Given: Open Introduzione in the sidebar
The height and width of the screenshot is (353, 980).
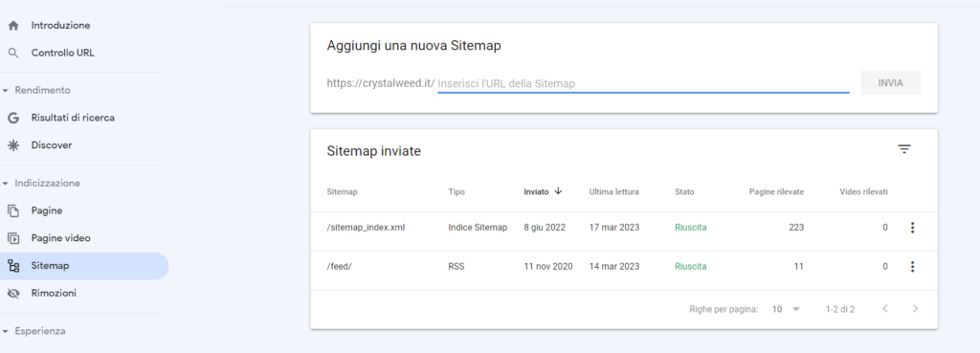Looking at the screenshot, I should pyautogui.click(x=60, y=26).
